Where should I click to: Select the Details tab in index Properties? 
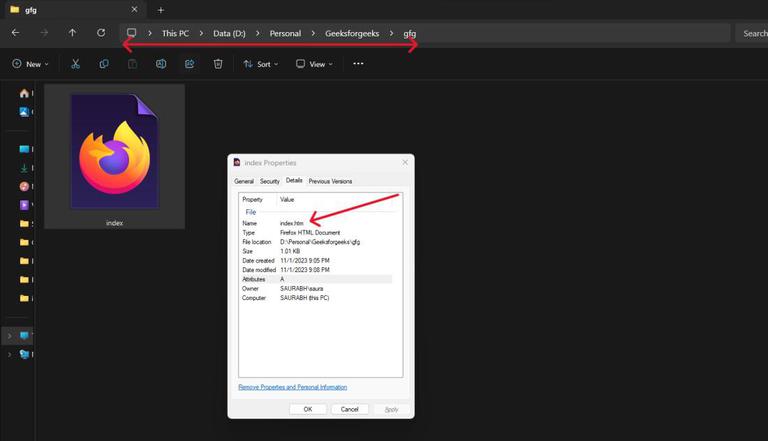[294, 180]
